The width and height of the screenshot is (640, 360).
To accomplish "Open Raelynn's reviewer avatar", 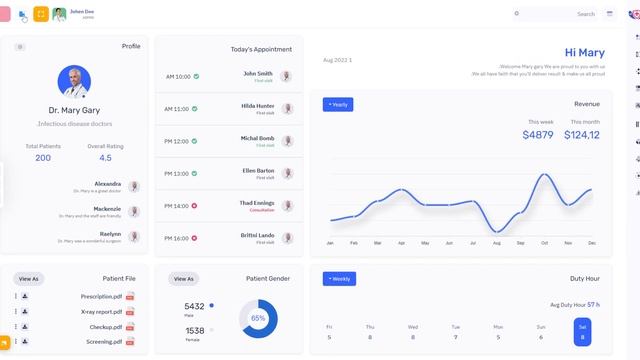I will pyautogui.click(x=134, y=236).
